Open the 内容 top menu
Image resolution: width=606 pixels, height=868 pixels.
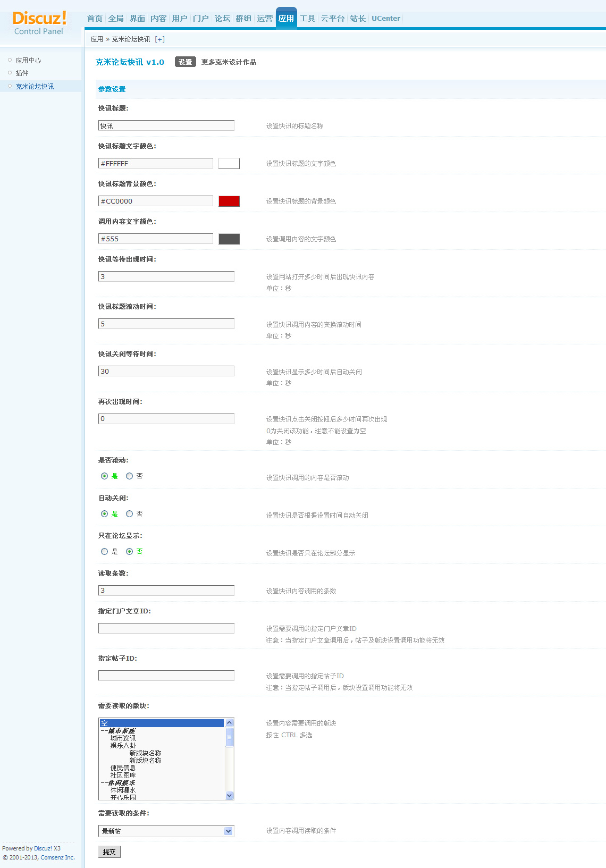pyautogui.click(x=158, y=19)
